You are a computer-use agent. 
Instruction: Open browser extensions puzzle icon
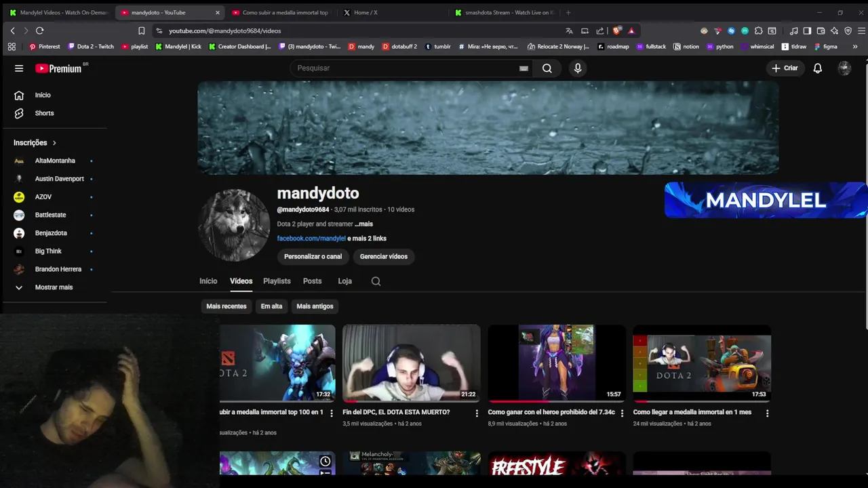coord(758,30)
